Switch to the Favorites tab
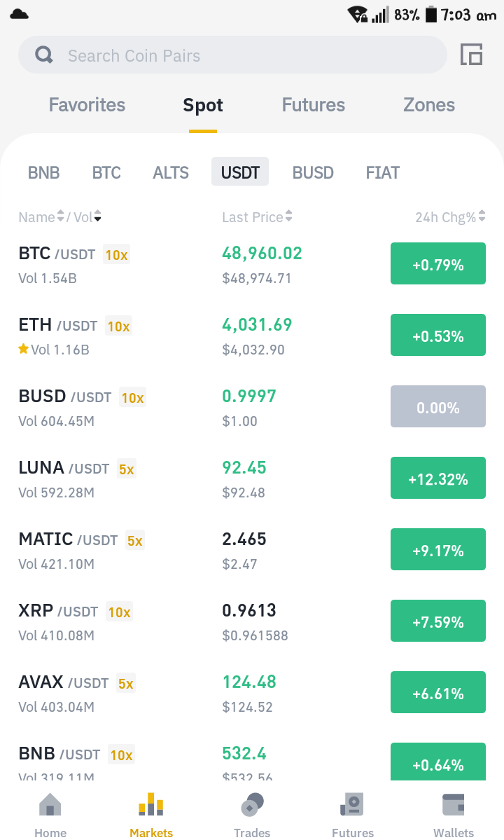This screenshot has height=840, width=504. (87, 105)
